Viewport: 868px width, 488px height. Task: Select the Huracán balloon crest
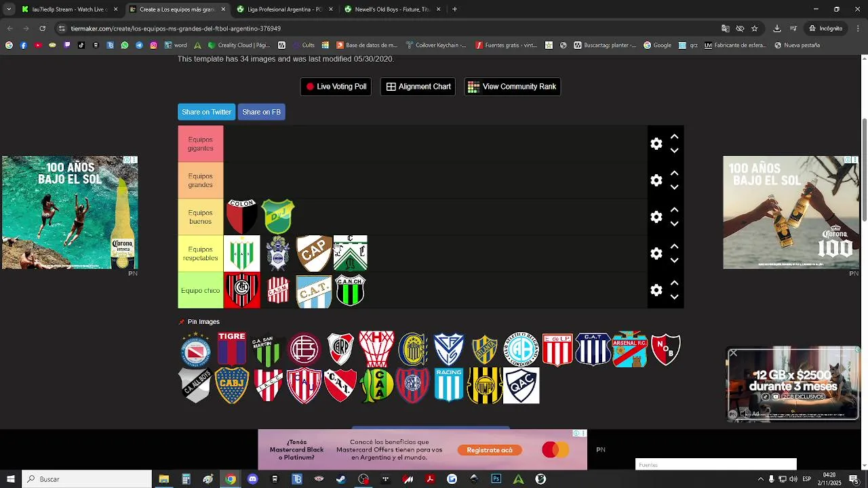pyautogui.click(x=376, y=350)
